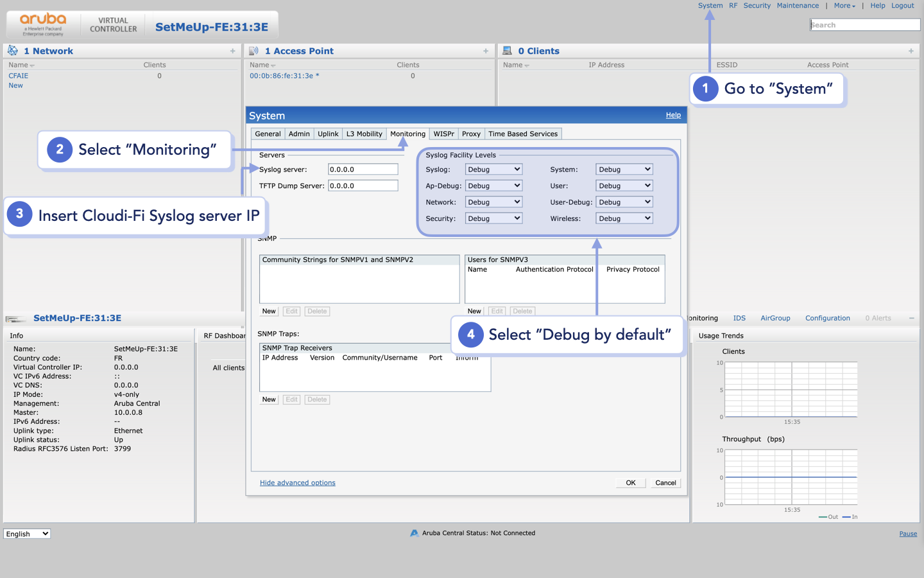Click the add icon on the Clients panel
924x578 pixels.
point(911,51)
